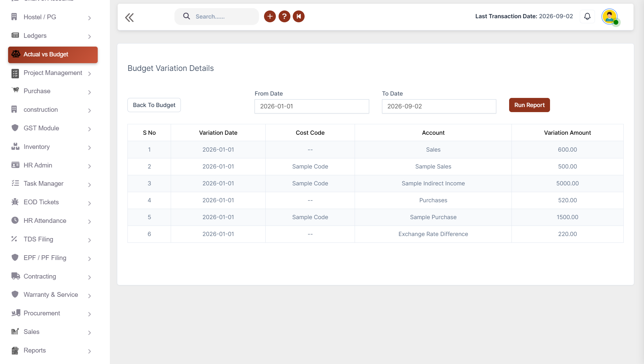The image size is (644, 364).
Task: Expand the GST Module chevron
Action: click(90, 129)
